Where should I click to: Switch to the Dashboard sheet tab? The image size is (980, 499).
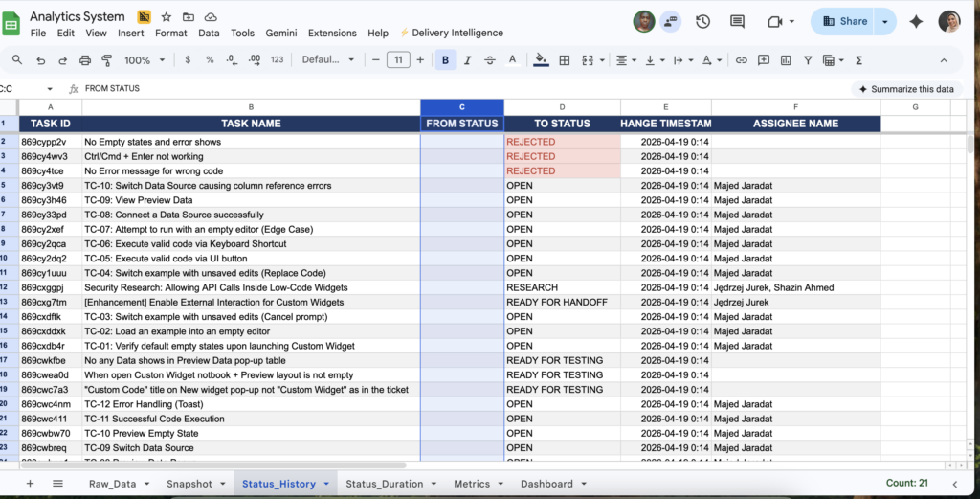coord(546,484)
